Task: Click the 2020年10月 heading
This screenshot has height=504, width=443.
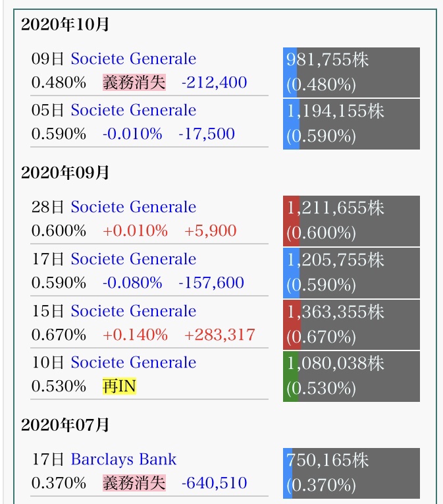Action: click(x=65, y=24)
